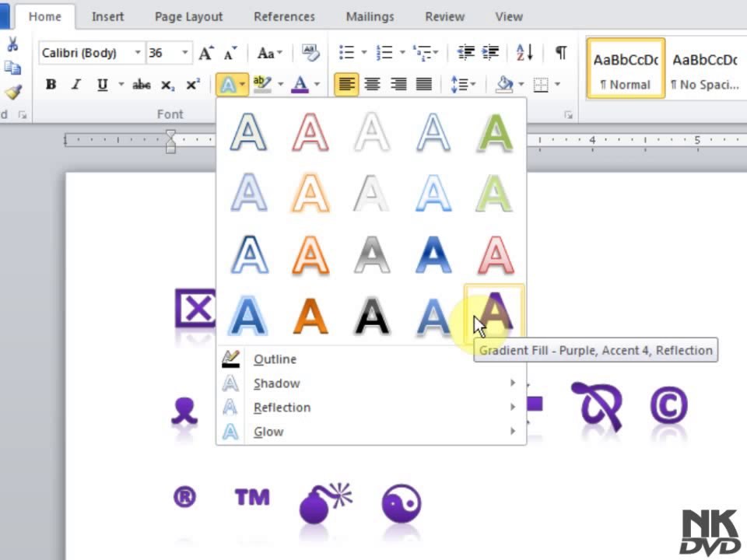Screen dimensions: 747x560
Task: Click the Multilevel List icon
Action: pyautogui.click(x=422, y=52)
